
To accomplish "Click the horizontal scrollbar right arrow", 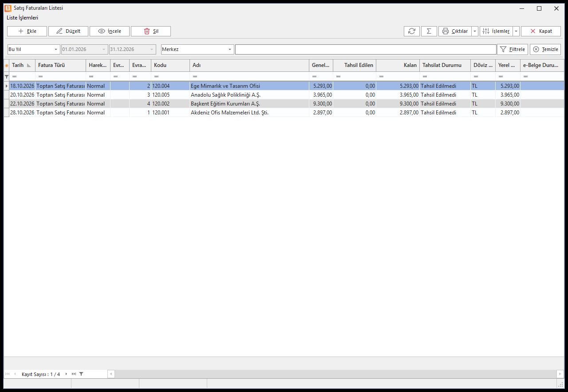I will (x=560, y=374).
